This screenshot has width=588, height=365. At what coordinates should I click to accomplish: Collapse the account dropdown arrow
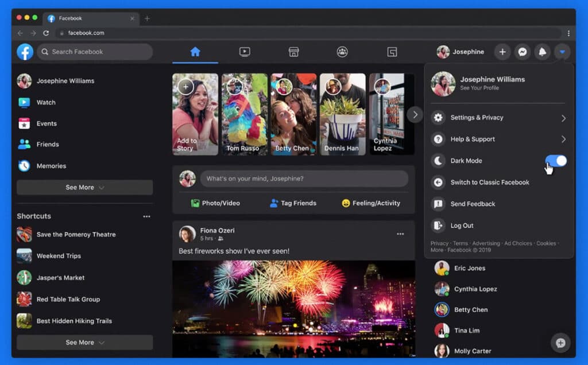click(562, 52)
